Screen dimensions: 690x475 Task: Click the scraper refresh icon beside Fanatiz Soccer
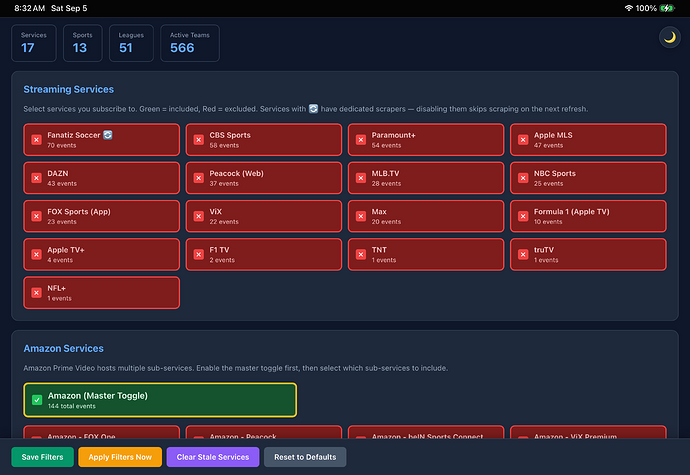108,135
